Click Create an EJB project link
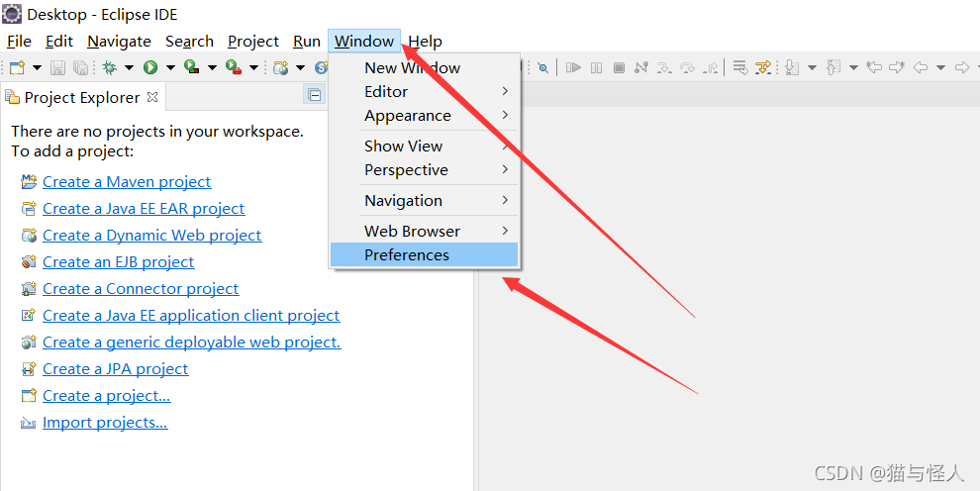 pyautogui.click(x=118, y=262)
